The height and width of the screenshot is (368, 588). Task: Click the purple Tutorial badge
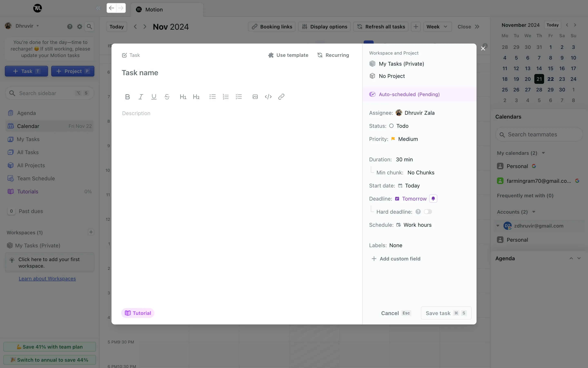coord(138,313)
